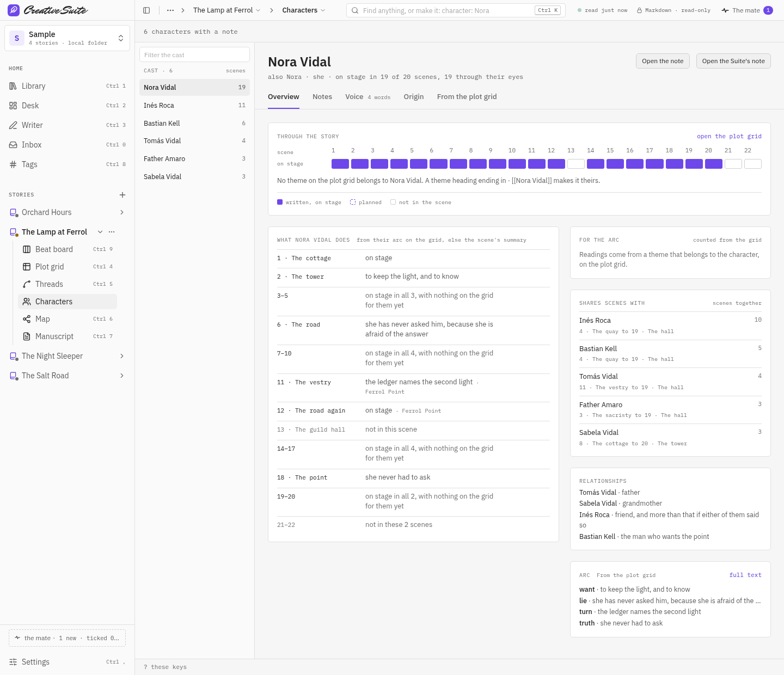Image resolution: width=784 pixels, height=675 pixels.
Task: Open the Threads icon
Action: 27,284
